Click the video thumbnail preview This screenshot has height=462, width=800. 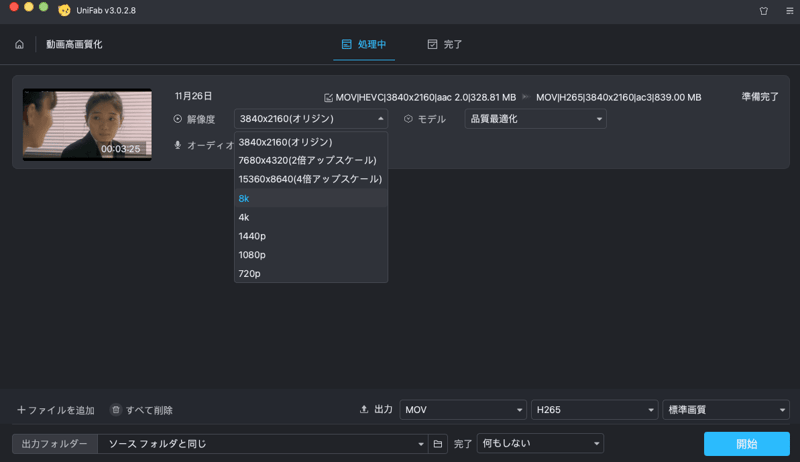coord(87,124)
